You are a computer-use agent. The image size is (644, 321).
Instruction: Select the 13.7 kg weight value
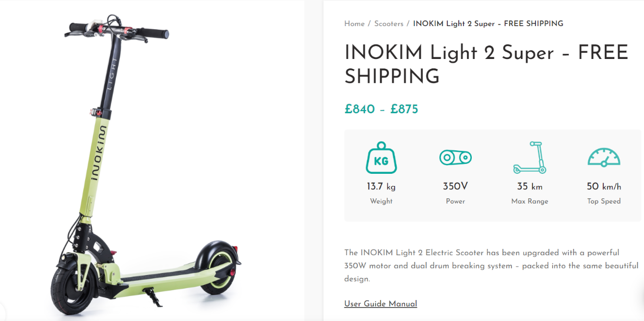381,186
